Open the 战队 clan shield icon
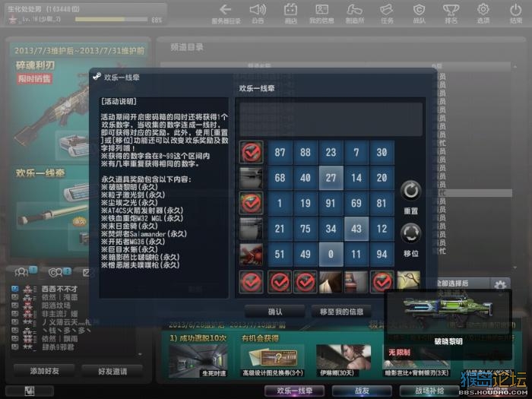 pyautogui.click(x=419, y=10)
